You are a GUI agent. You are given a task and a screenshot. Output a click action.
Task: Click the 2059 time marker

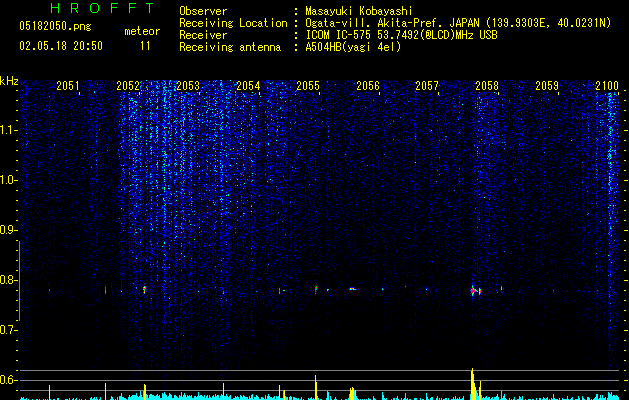coord(547,85)
